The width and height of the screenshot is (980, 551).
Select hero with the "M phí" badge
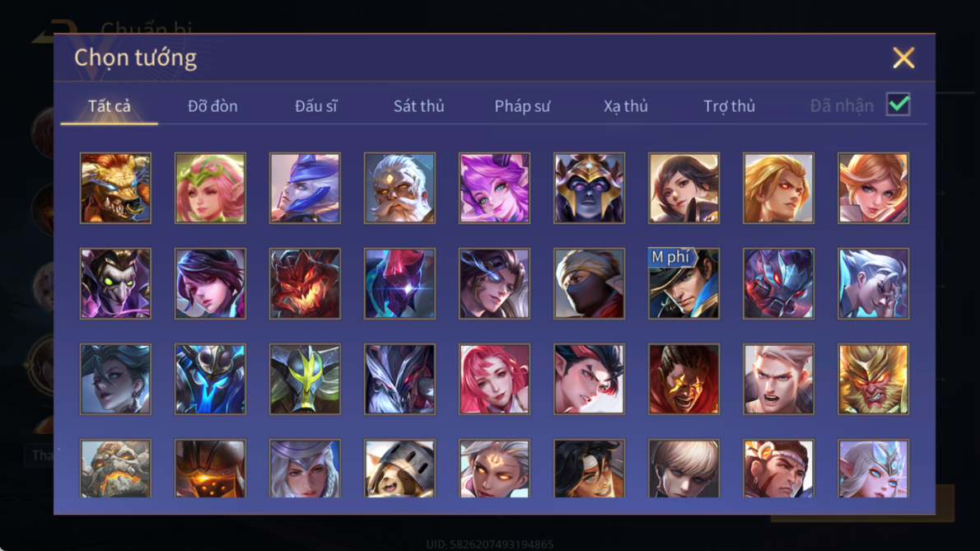(x=684, y=283)
